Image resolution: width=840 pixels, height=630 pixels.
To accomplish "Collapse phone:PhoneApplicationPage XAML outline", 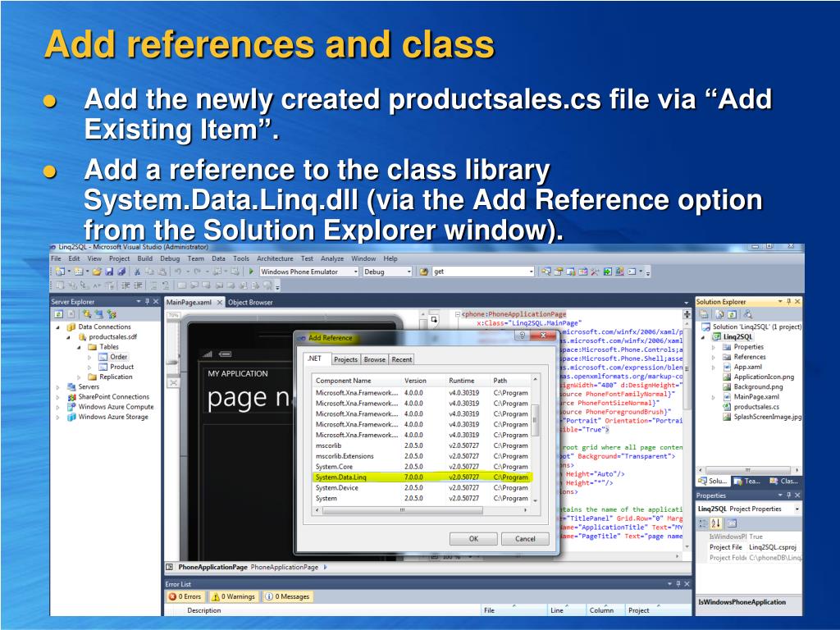I will pos(458,314).
